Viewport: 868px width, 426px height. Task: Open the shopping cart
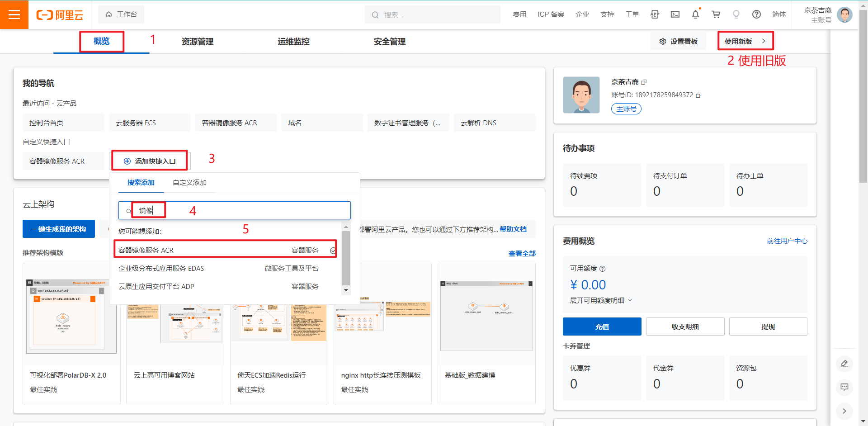(x=716, y=14)
